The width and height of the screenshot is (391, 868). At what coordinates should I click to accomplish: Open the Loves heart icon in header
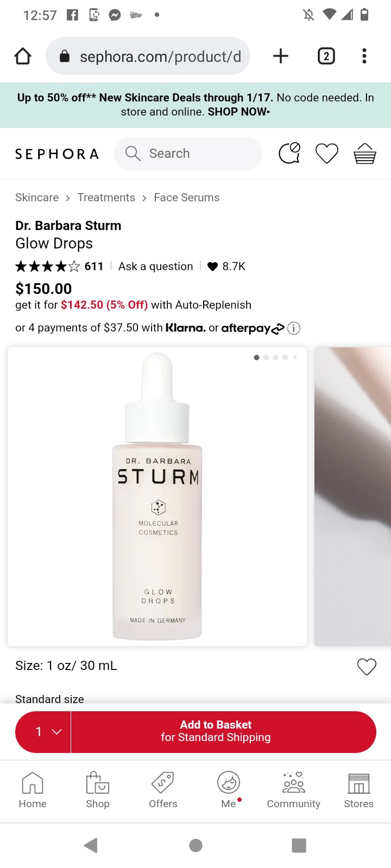(327, 154)
